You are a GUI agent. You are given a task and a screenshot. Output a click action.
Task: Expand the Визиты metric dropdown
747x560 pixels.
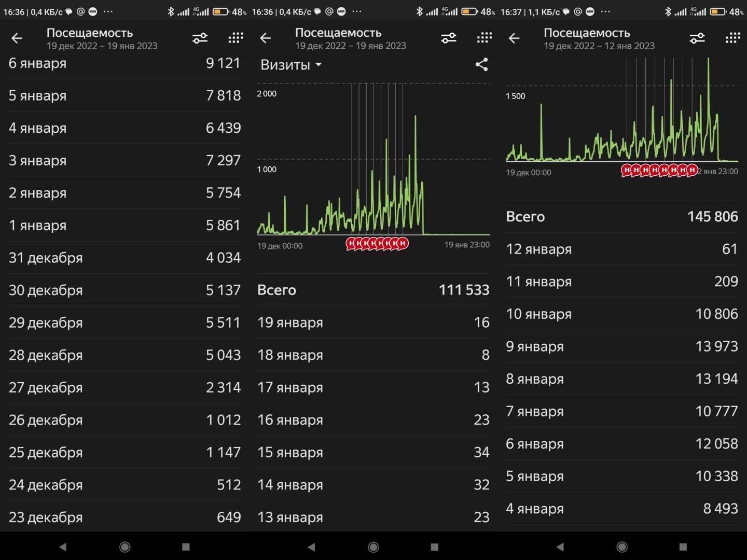coord(291,65)
